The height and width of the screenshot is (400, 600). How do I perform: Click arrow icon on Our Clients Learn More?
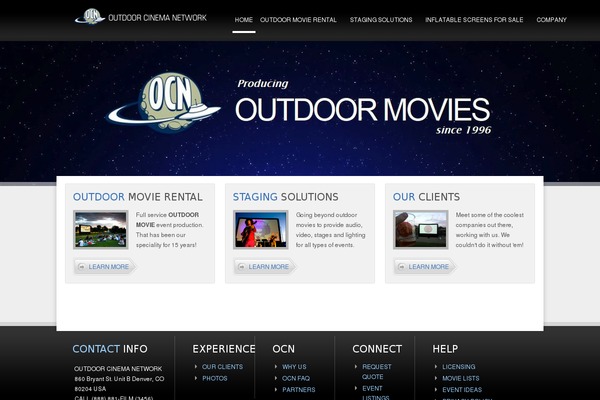click(x=401, y=267)
